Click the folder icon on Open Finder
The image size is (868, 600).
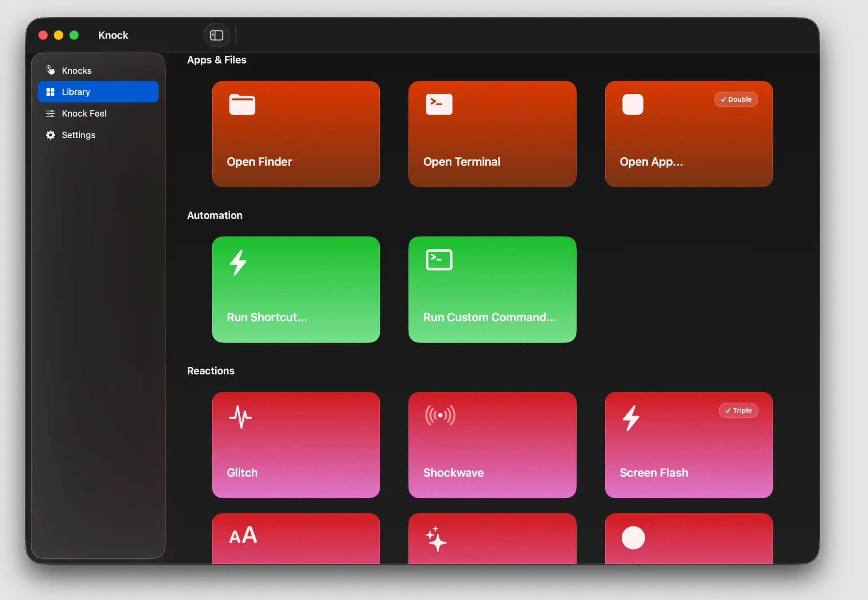point(242,104)
